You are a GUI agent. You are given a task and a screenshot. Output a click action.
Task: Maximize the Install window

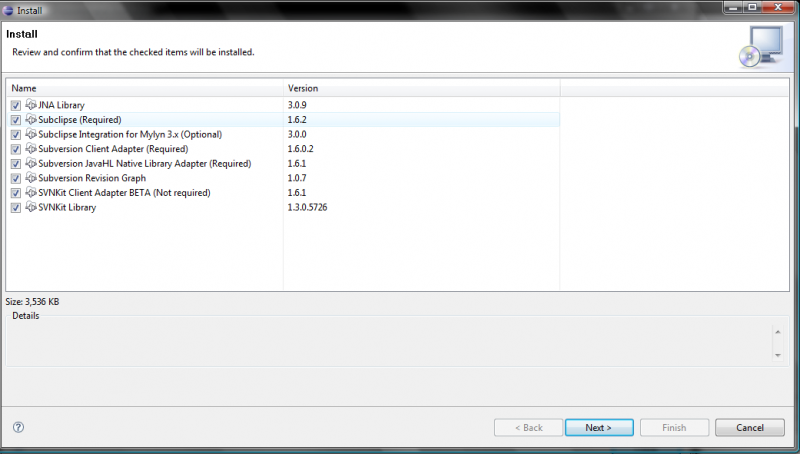tap(753, 7)
